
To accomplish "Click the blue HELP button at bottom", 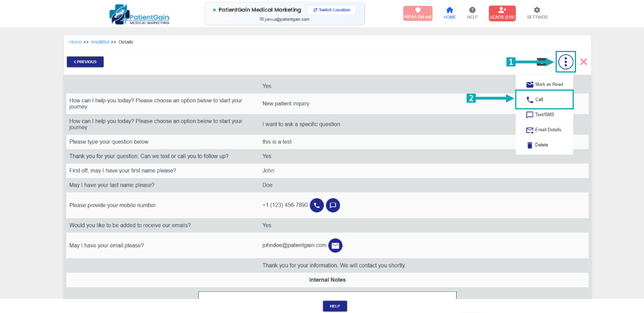I will pos(335,306).
